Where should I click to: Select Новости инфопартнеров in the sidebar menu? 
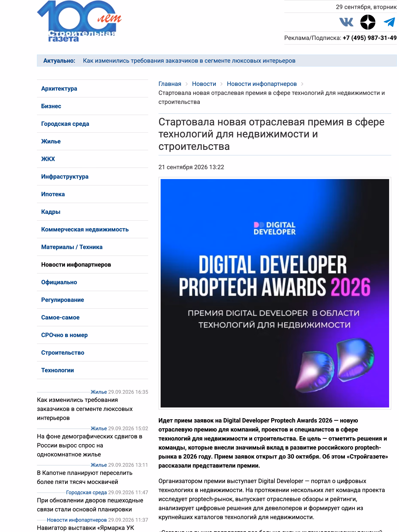[x=76, y=264]
